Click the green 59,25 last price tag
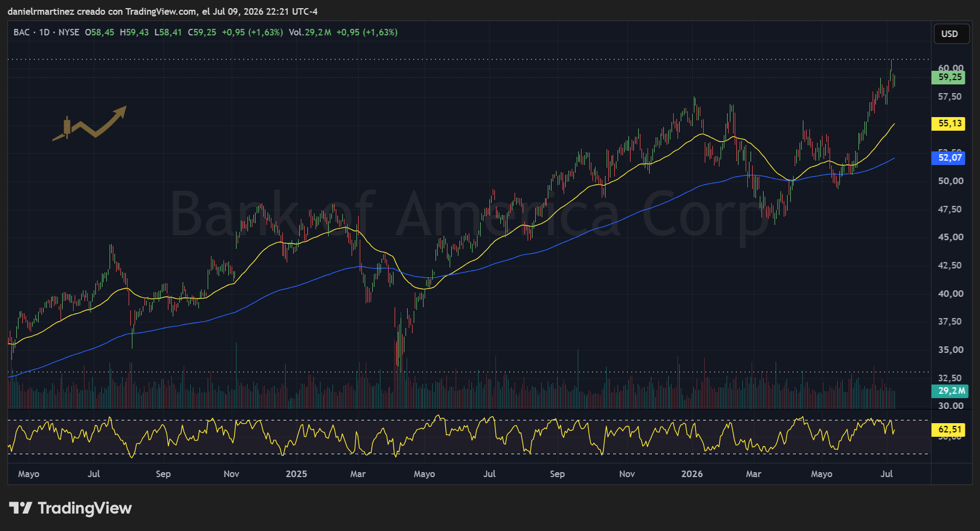The height and width of the screenshot is (531, 980). point(949,77)
